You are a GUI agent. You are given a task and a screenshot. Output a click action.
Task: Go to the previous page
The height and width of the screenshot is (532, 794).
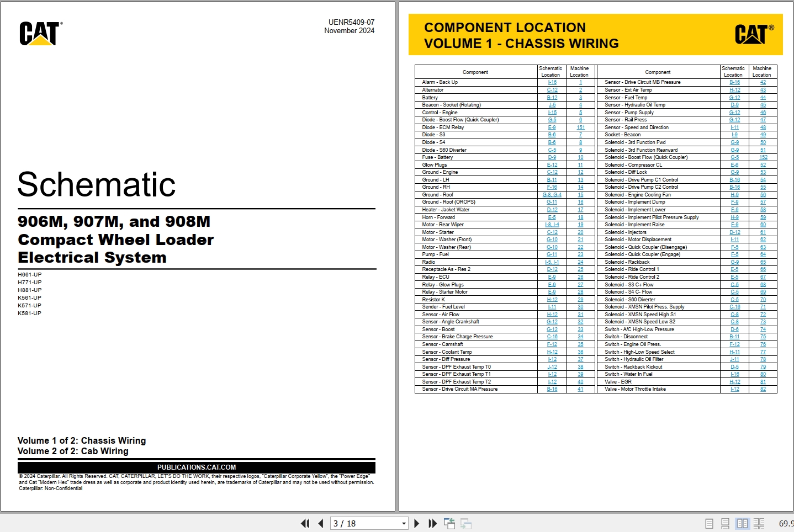(x=321, y=523)
